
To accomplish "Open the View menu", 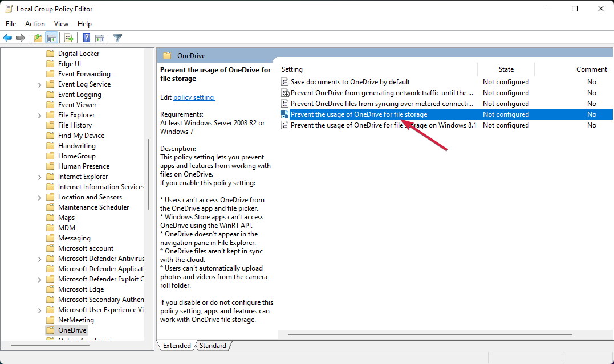I will [61, 24].
